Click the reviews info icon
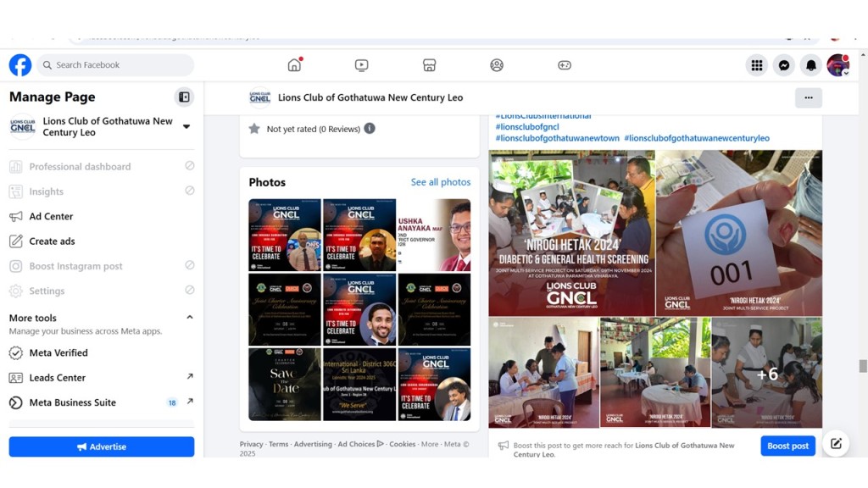Screen dimensions: 868x488 370,129
